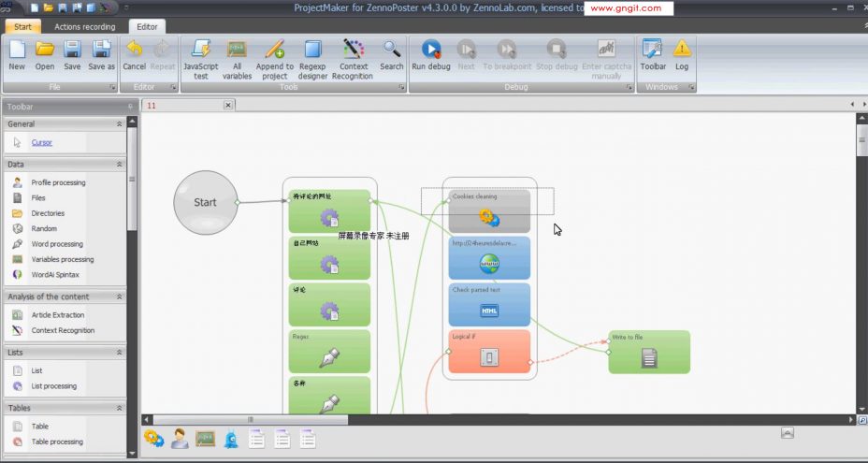Image resolution: width=868 pixels, height=463 pixels.
Task: Click the Write to file block
Action: coord(649,352)
